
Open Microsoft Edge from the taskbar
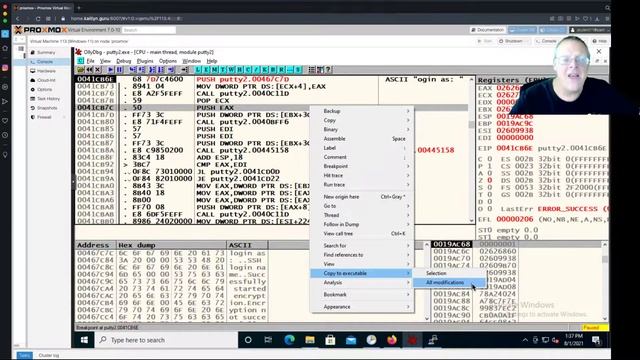click(289, 340)
